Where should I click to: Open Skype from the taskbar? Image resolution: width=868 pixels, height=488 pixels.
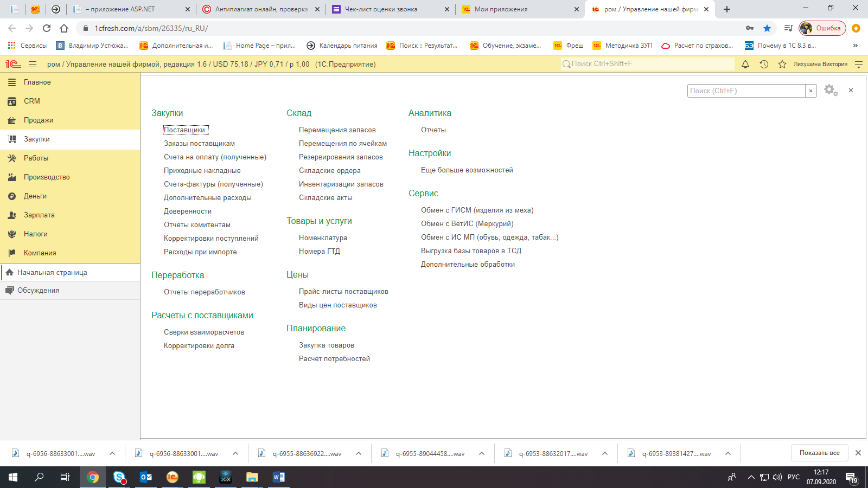(x=119, y=477)
